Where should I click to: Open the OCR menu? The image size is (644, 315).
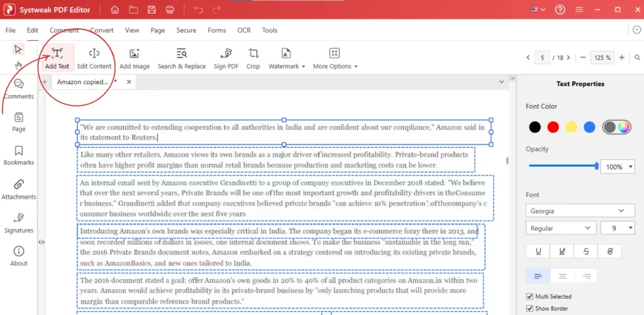[x=243, y=30]
